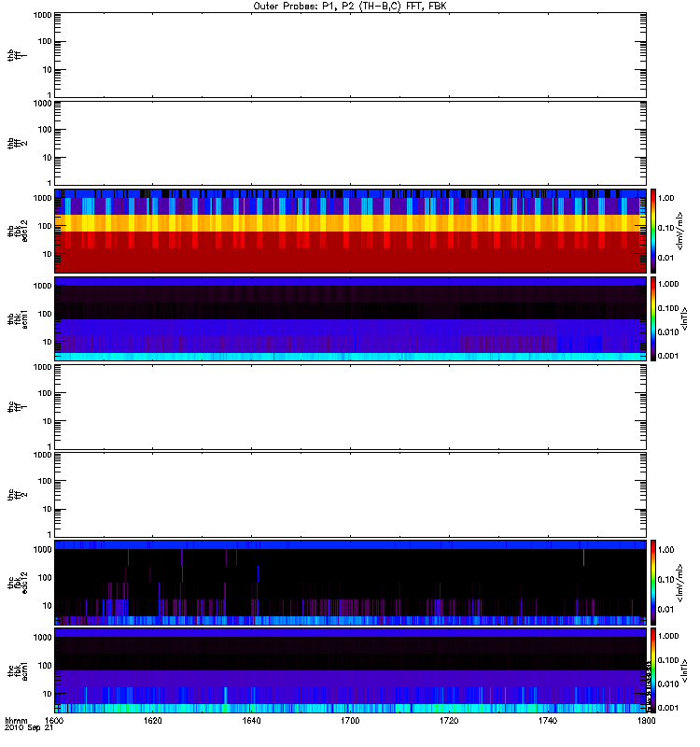
Task: Click the <|nT|> unit label beside thb scm1
Action: [x=685, y=319]
